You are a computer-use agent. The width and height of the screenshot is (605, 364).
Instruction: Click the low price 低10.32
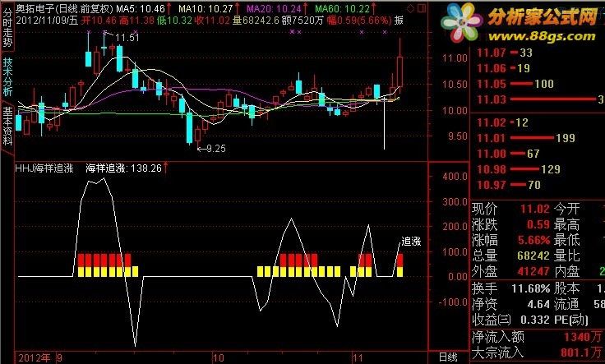tap(174, 20)
